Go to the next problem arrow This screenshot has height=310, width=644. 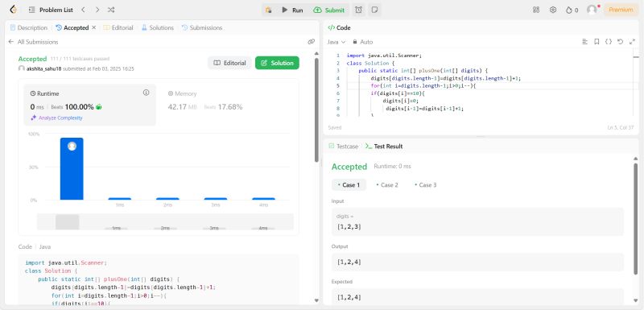pos(97,10)
